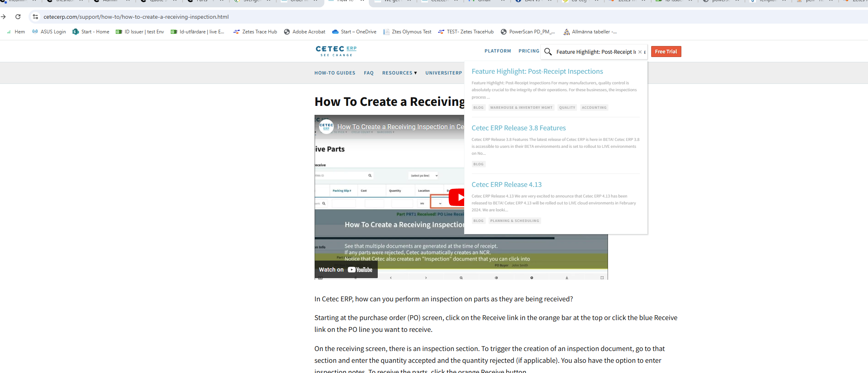Click the QUALITY tag
The image size is (868, 373).
click(x=567, y=108)
